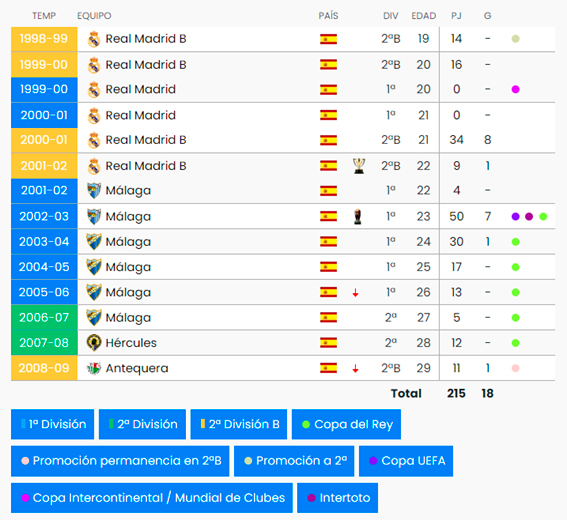This screenshot has width=567, height=520.
Task: Click the Promoción a 2ª legend button
Action: point(294,461)
